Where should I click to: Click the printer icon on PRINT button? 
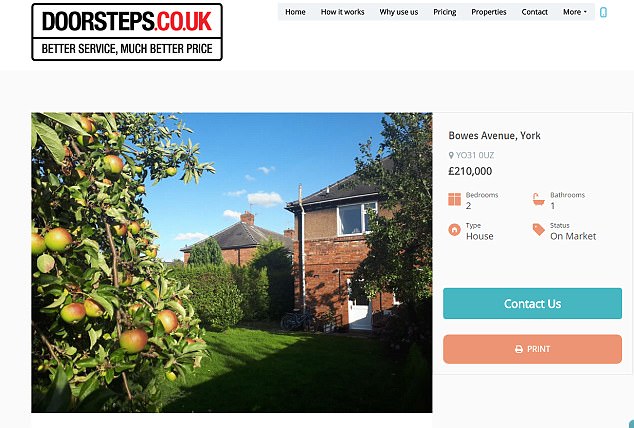click(519, 349)
